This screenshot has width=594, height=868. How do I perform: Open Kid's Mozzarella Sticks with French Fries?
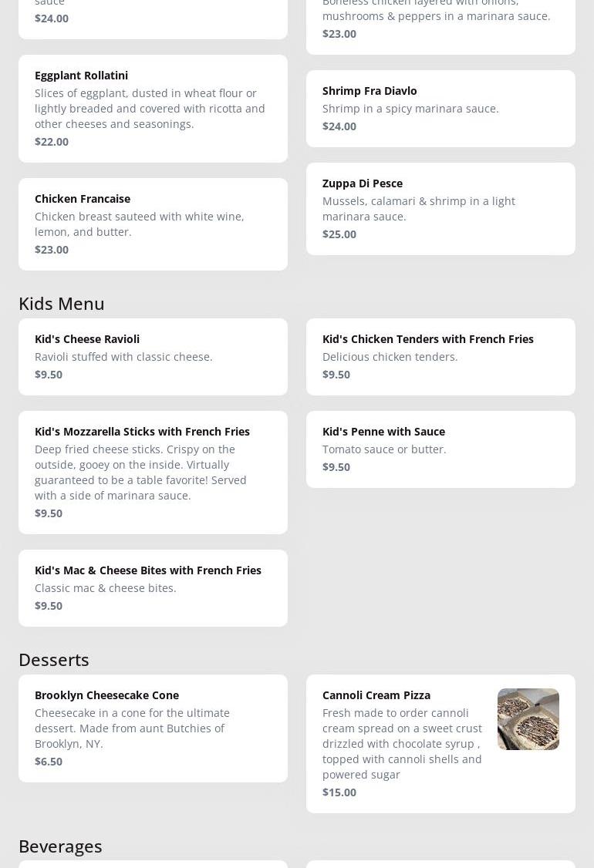tap(153, 472)
